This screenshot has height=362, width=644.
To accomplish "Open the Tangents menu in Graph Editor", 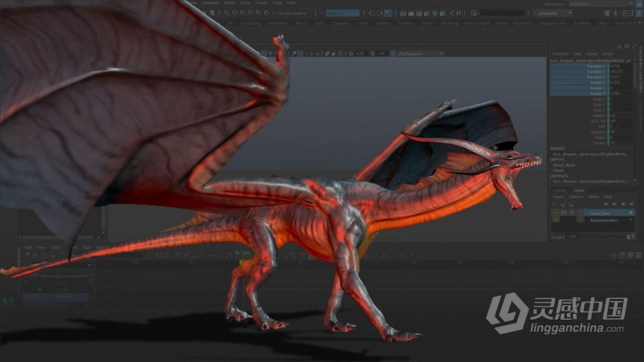I will [x=103, y=247].
